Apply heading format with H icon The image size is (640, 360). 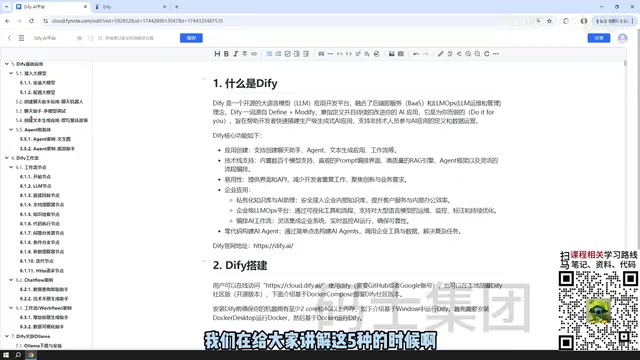[217, 54]
